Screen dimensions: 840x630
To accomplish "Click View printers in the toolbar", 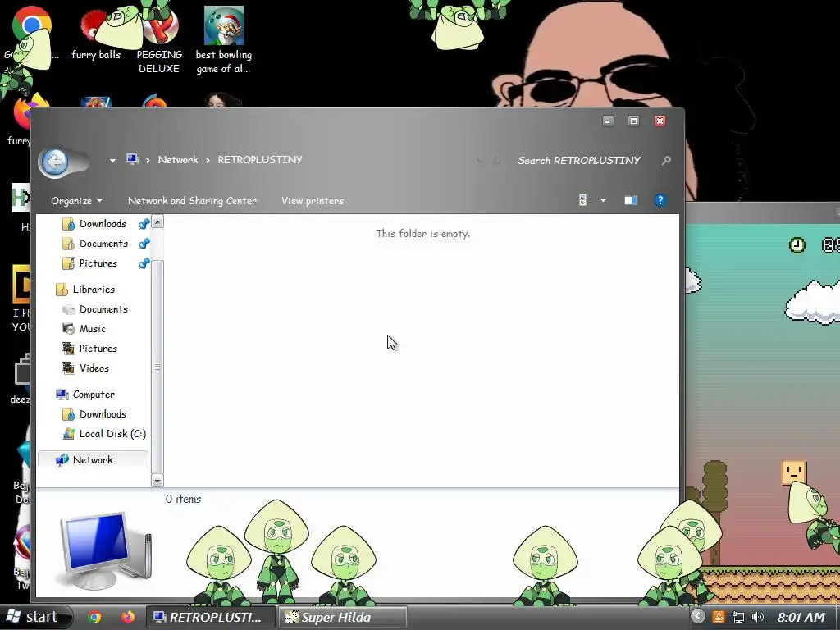I will [x=313, y=201].
